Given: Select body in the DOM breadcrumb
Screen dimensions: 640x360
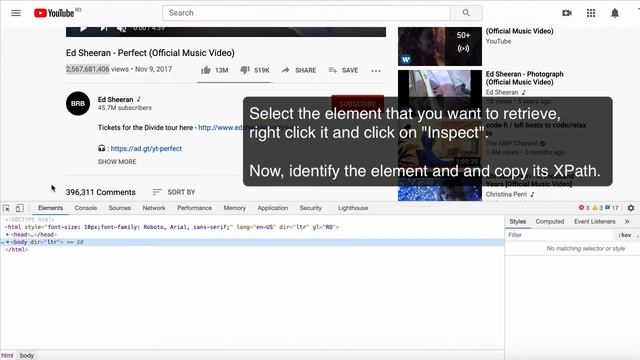Looking at the screenshot, I should click(x=27, y=356).
